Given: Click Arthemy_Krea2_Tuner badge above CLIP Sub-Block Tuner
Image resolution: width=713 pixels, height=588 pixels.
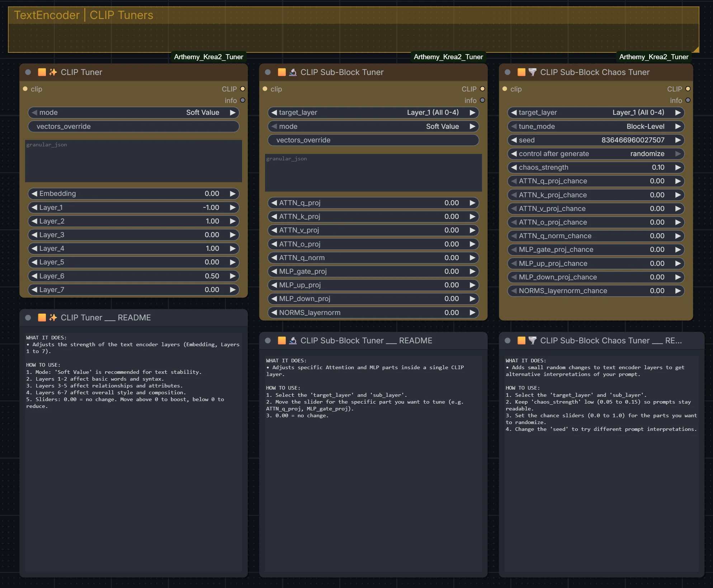Looking at the screenshot, I should 448,57.
